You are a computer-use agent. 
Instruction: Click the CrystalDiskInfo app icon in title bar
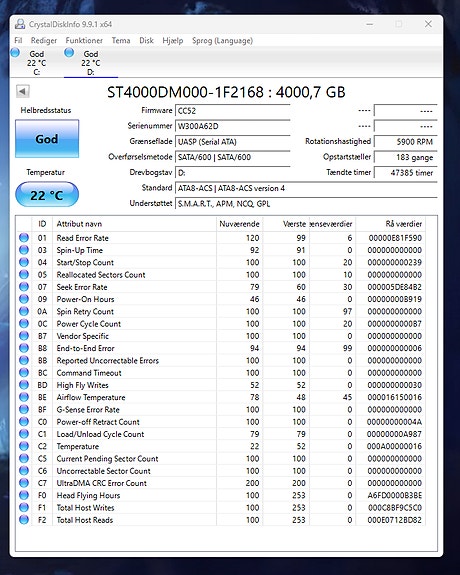tap(20, 24)
